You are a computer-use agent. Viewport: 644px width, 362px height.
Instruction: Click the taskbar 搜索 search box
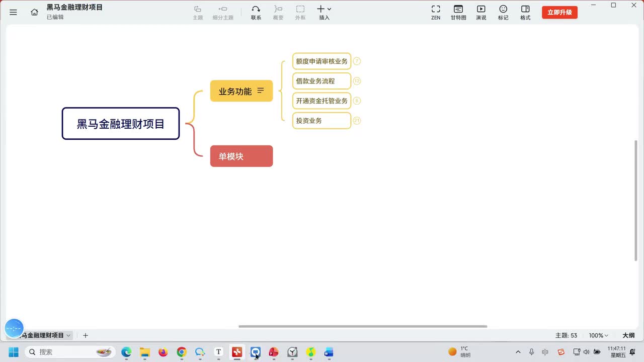(70, 352)
